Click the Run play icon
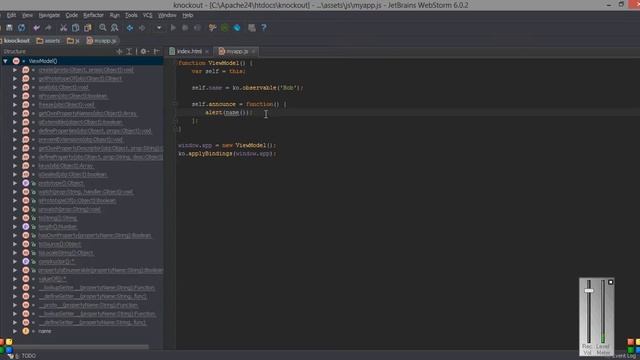Viewport: 640px width, 360px height. click(173, 28)
